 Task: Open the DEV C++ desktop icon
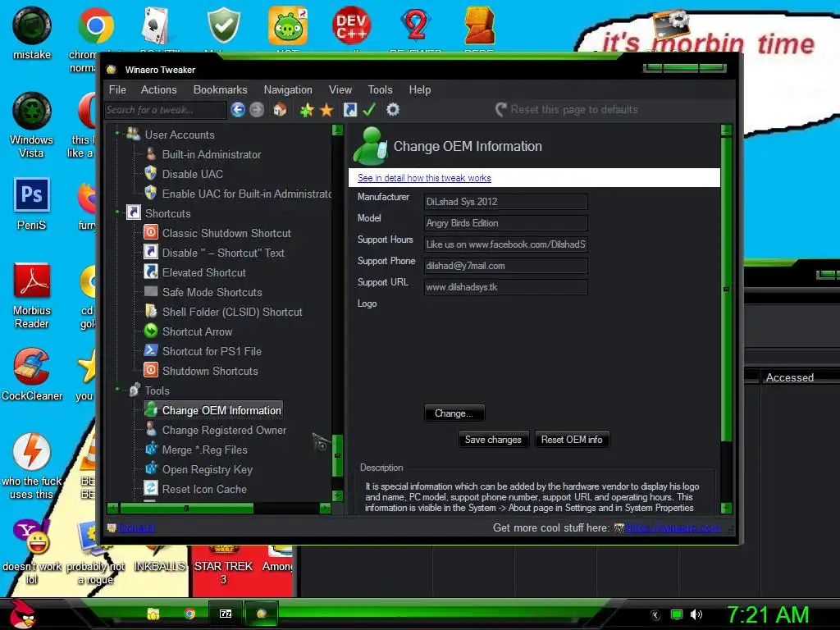point(351,25)
